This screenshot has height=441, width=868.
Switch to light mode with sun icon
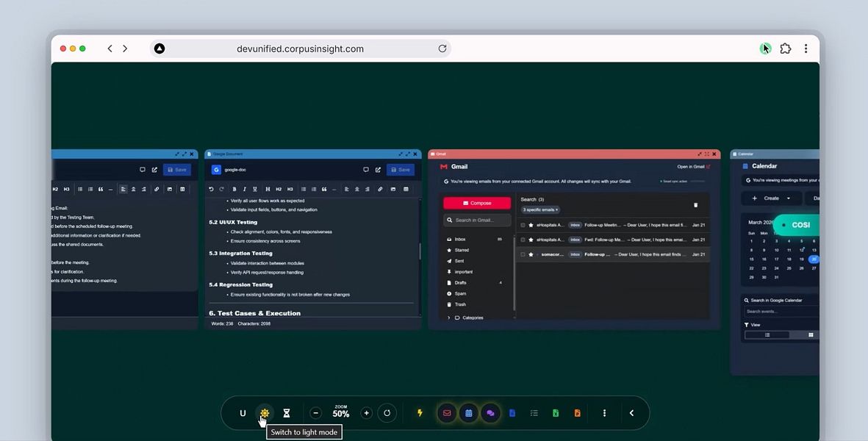tap(265, 413)
